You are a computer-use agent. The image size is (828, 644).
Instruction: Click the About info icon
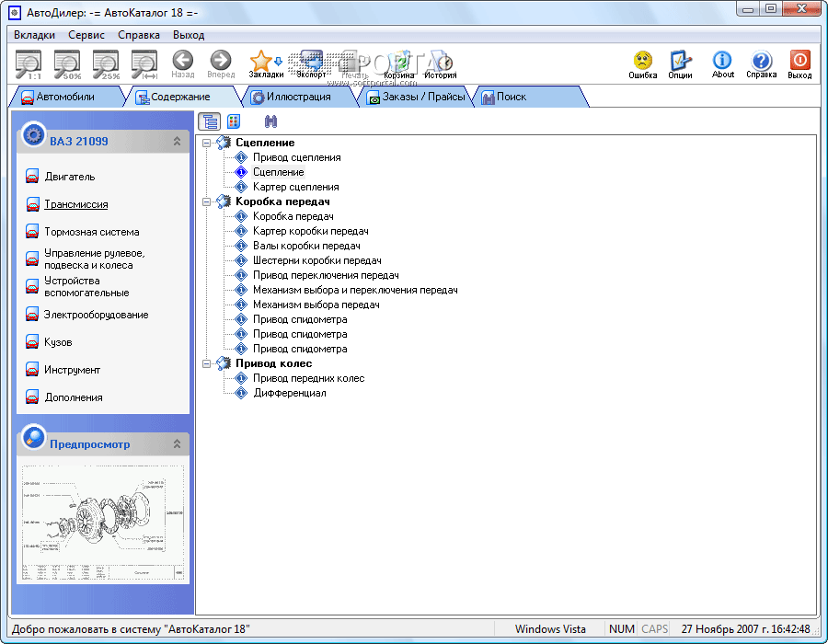pyautogui.click(x=722, y=65)
